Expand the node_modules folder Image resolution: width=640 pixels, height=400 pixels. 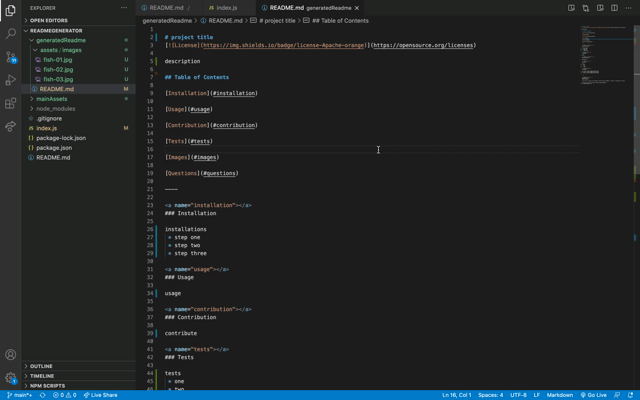point(55,109)
